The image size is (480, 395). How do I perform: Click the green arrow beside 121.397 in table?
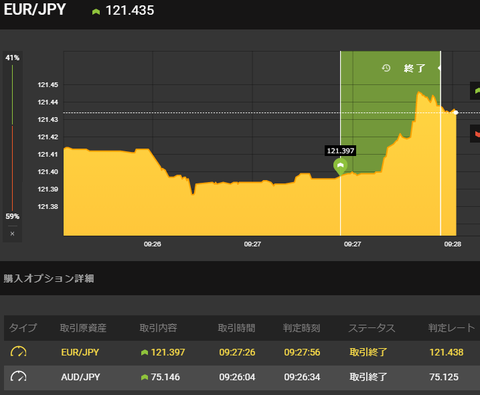click(x=144, y=352)
